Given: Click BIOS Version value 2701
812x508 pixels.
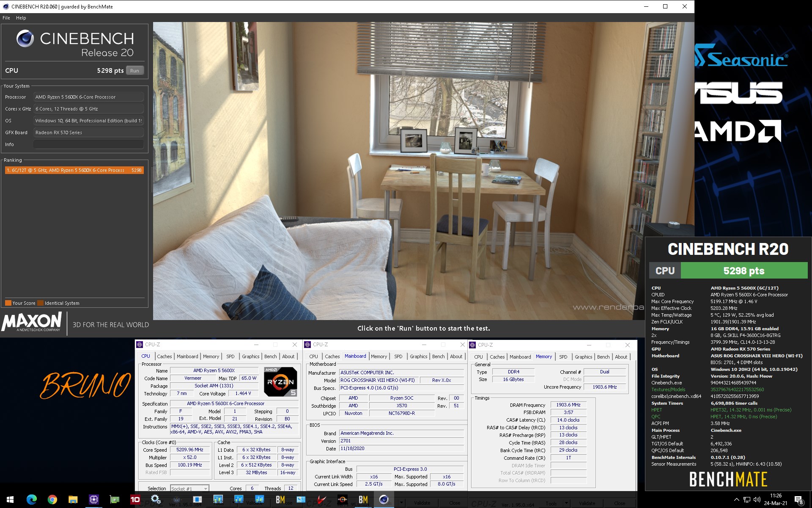Looking at the screenshot, I should coord(401,441).
